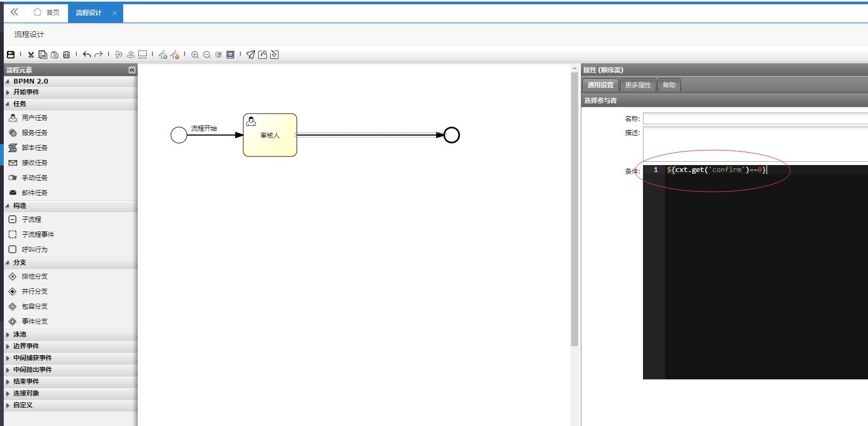868x426 pixels.
Task: Undo the last action
Action: tap(87, 55)
